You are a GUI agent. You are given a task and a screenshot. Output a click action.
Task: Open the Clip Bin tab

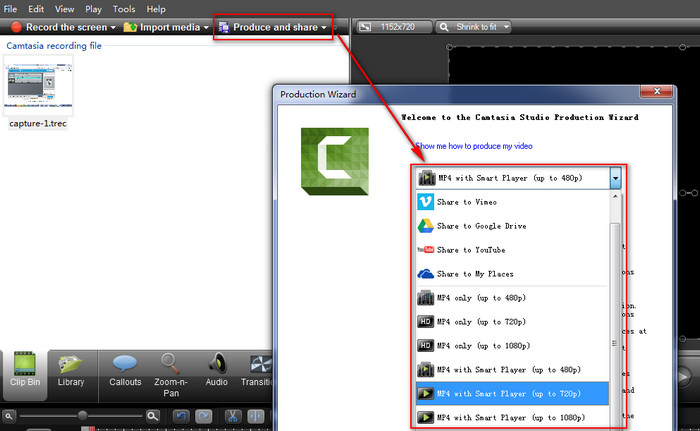[x=25, y=374]
